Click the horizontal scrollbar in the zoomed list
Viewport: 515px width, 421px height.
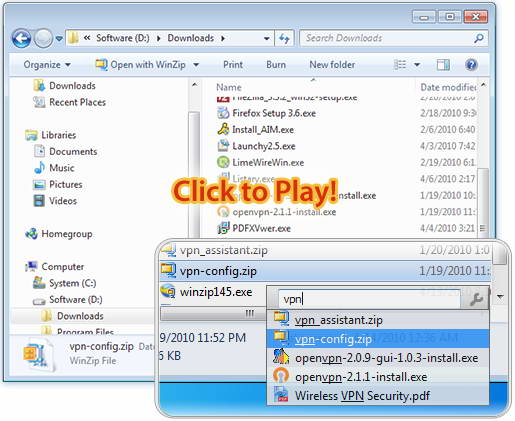coord(213,313)
